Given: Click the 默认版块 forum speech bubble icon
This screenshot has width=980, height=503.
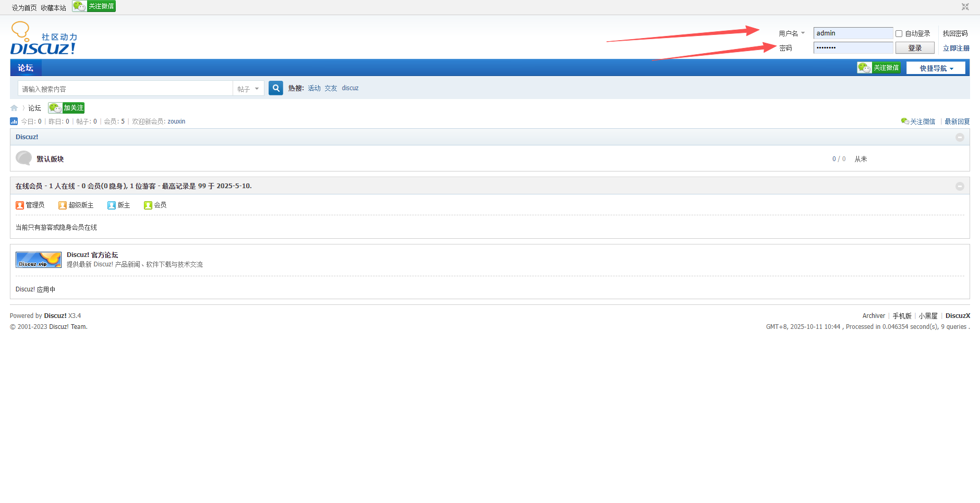Looking at the screenshot, I should 23,158.
